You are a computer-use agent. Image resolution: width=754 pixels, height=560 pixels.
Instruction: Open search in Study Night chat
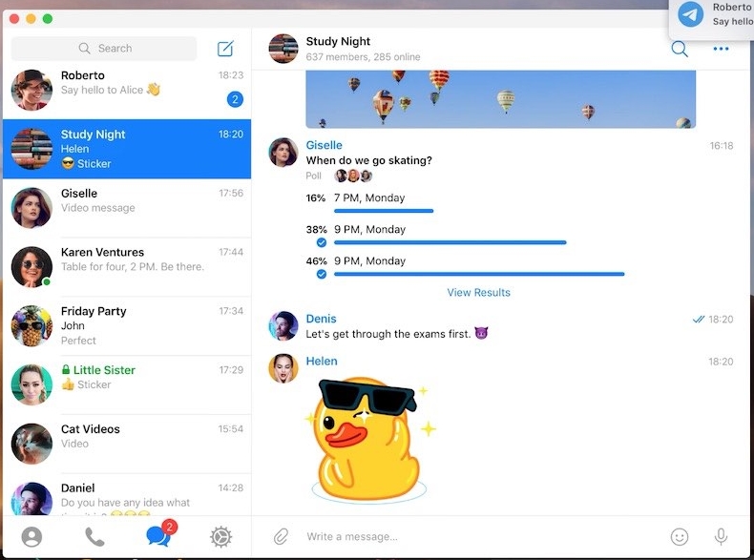point(680,49)
